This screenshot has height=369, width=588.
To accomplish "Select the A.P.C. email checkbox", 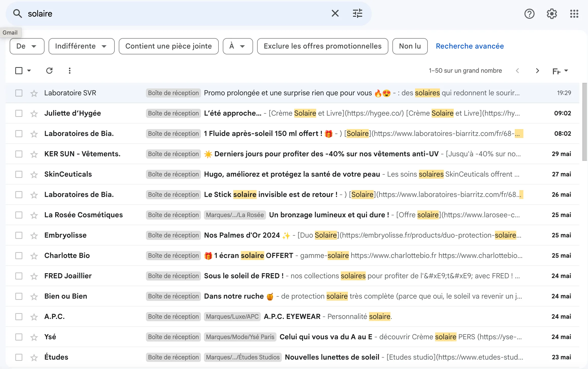I will (x=19, y=317).
